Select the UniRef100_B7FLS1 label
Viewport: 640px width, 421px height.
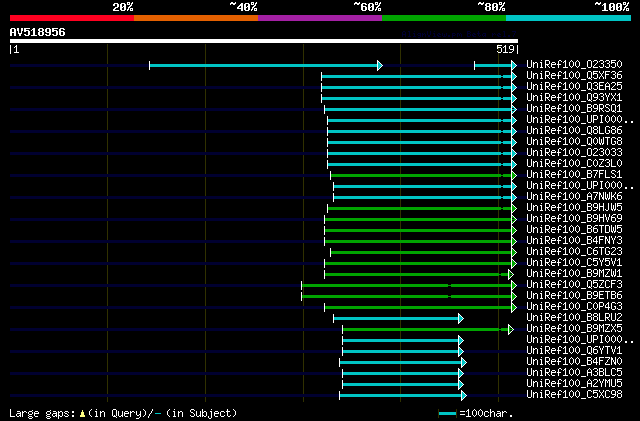coord(574,174)
